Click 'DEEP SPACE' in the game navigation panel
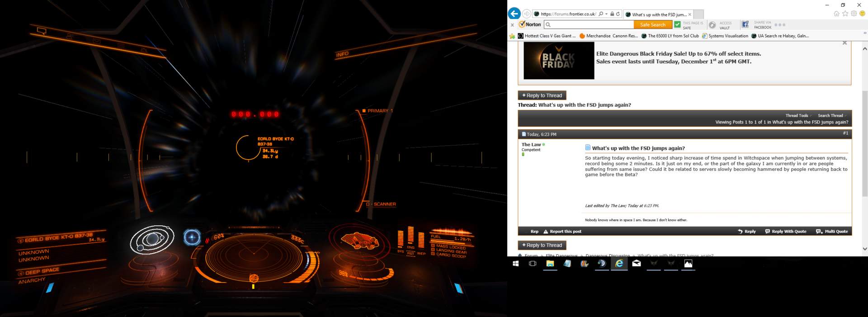 pyautogui.click(x=39, y=272)
